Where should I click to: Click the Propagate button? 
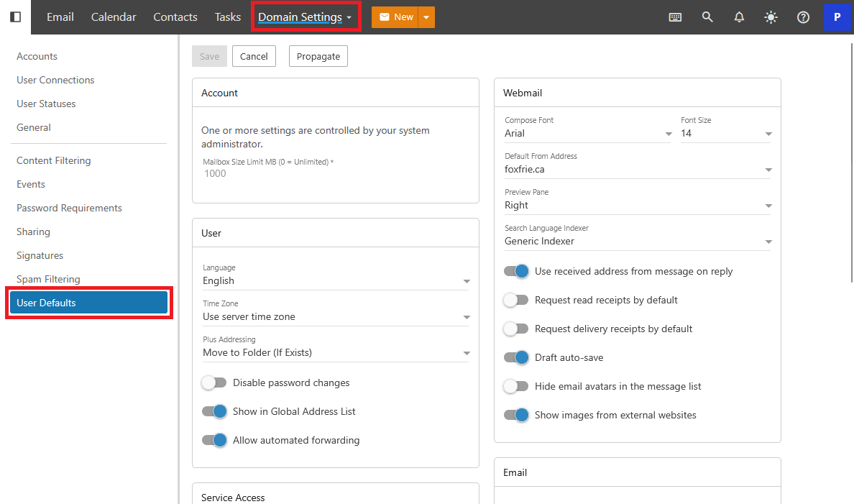(x=318, y=57)
